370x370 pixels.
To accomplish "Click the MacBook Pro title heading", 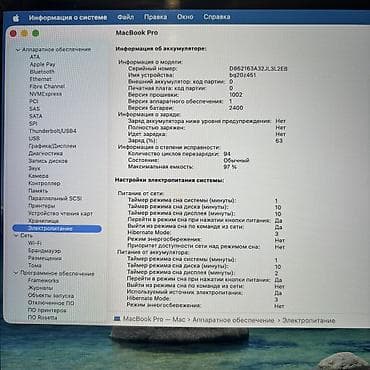I will coord(137,33).
